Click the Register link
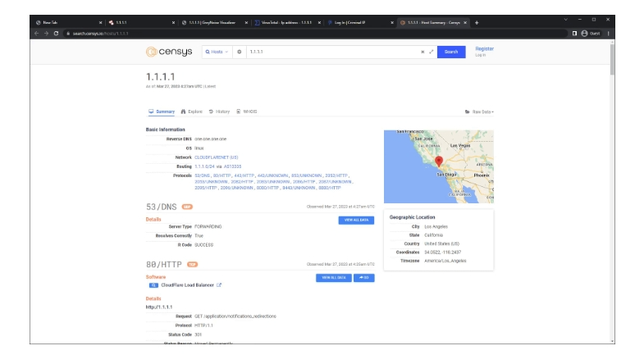The height and width of the screenshot is (364, 635). [484, 48]
